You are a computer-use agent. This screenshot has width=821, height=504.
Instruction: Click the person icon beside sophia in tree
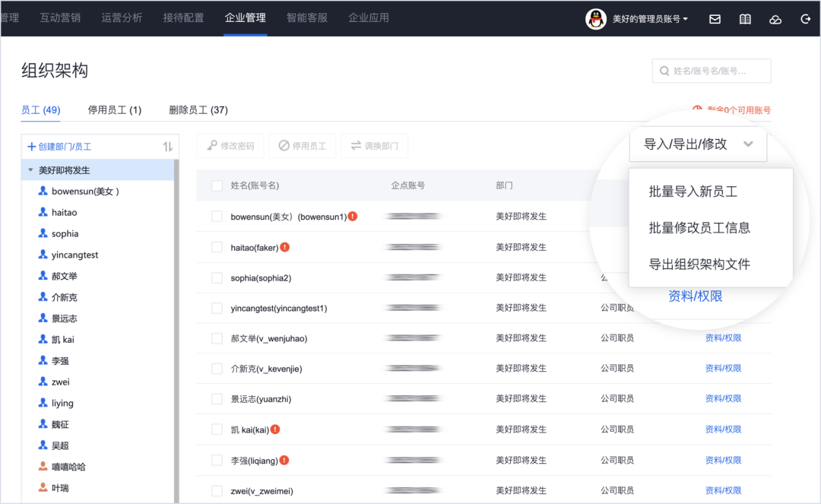coord(43,233)
